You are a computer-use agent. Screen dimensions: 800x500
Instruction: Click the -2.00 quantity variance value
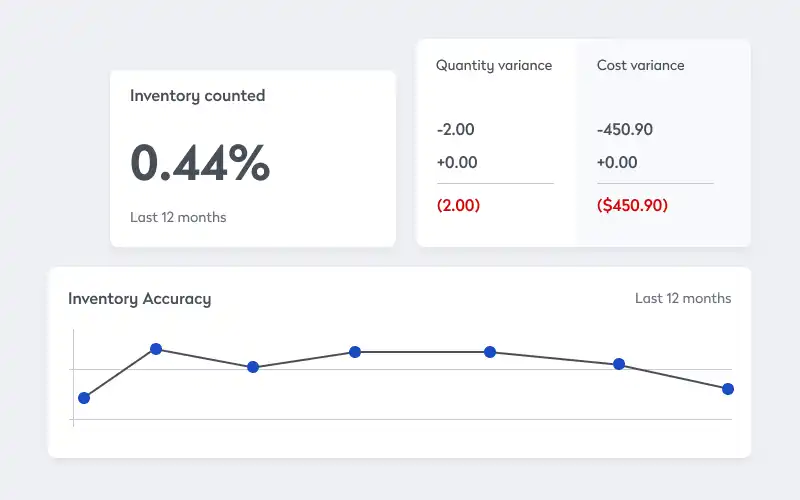point(456,129)
